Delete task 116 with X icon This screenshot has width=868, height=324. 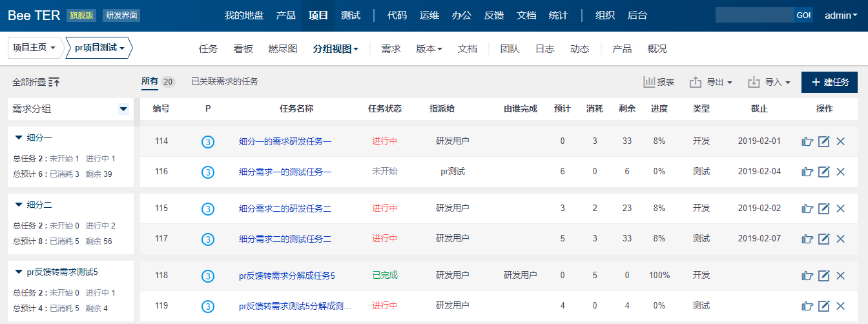[x=840, y=172]
